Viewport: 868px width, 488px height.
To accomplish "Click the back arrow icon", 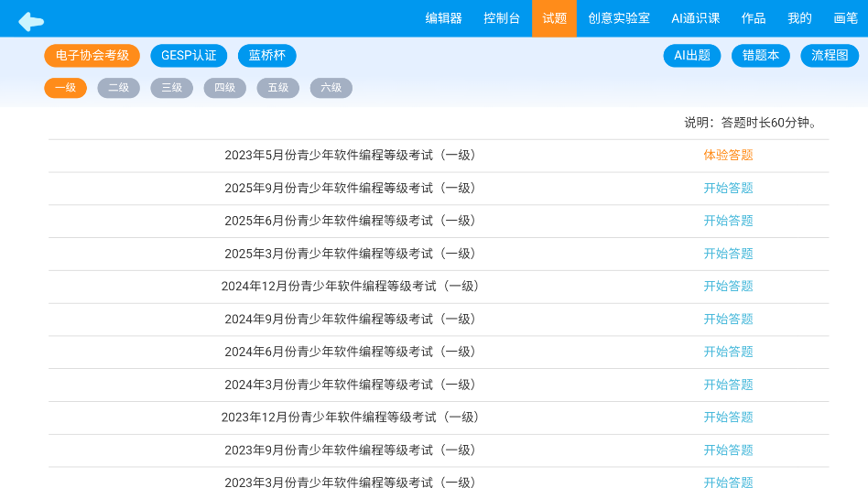I will click(x=31, y=21).
